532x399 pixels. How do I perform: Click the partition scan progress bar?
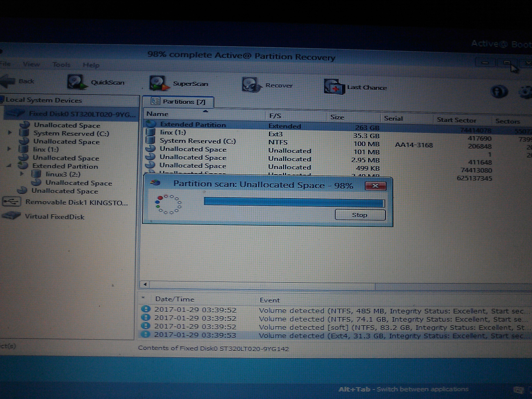coord(294,202)
